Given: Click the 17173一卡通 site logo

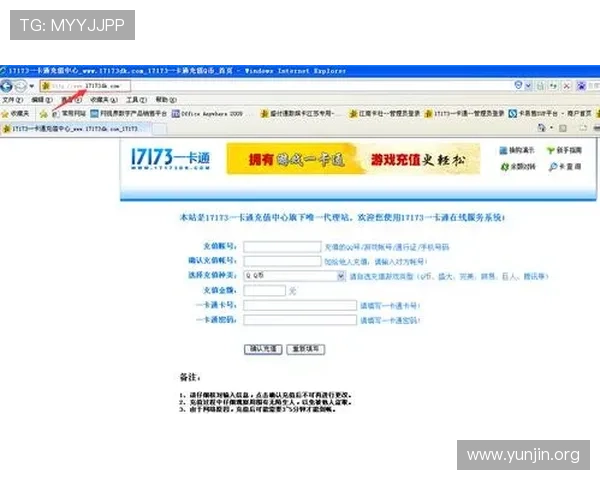Looking at the screenshot, I should 170,159.
